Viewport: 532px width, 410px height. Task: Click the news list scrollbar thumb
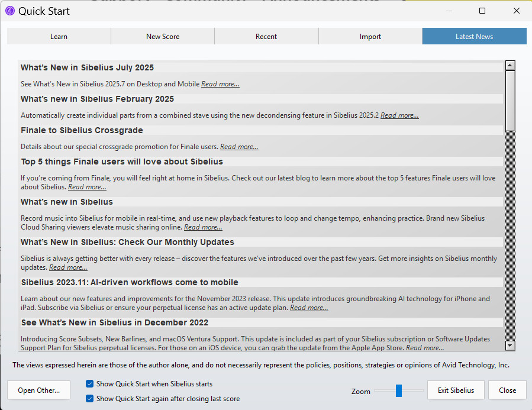[x=510, y=101]
